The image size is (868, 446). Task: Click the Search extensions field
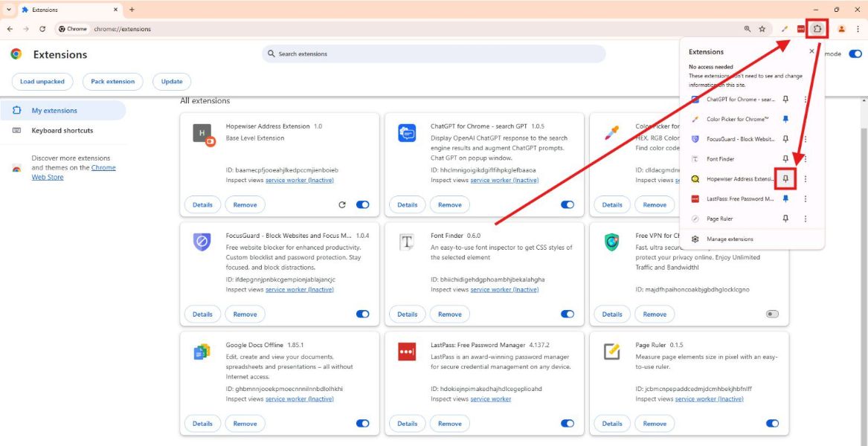pos(434,54)
